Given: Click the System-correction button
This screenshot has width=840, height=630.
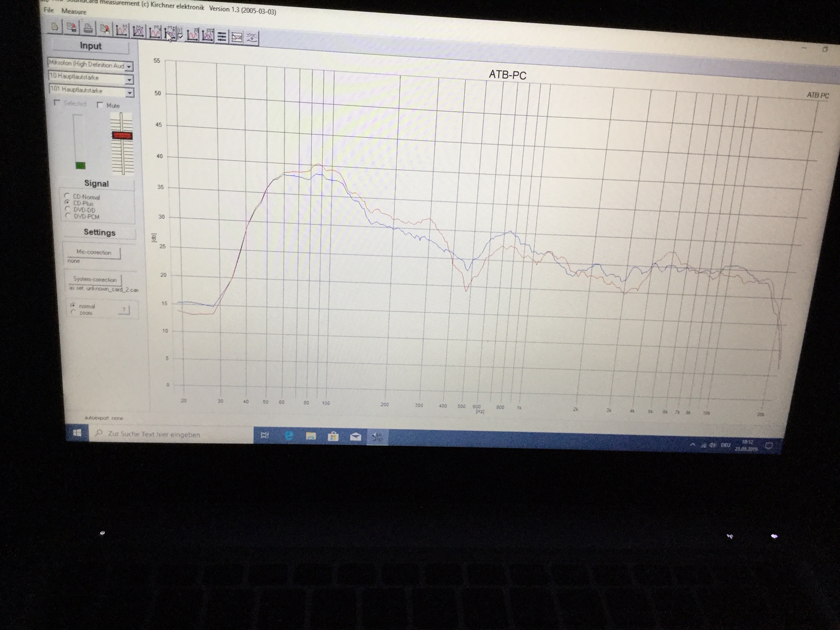Looking at the screenshot, I should point(95,279).
